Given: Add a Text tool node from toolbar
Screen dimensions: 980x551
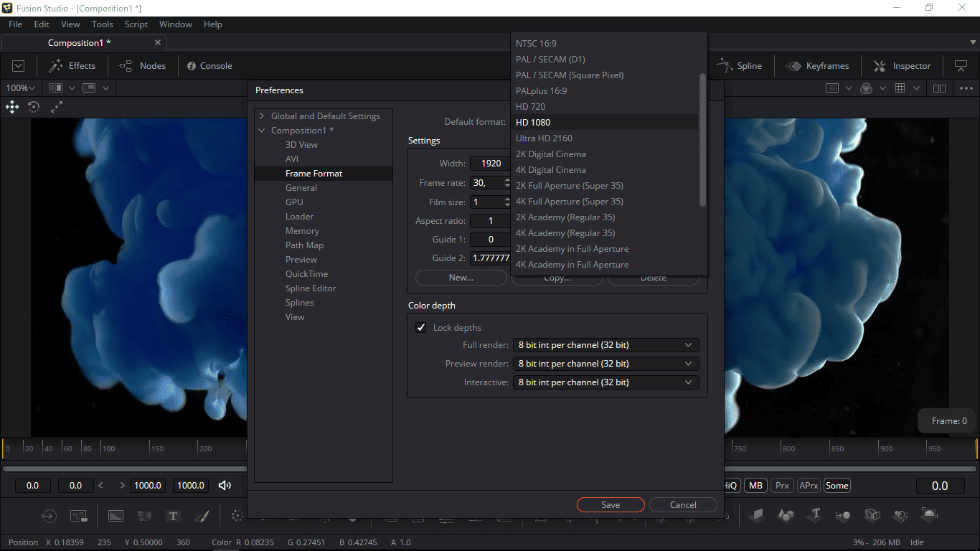Looking at the screenshot, I should [173, 516].
